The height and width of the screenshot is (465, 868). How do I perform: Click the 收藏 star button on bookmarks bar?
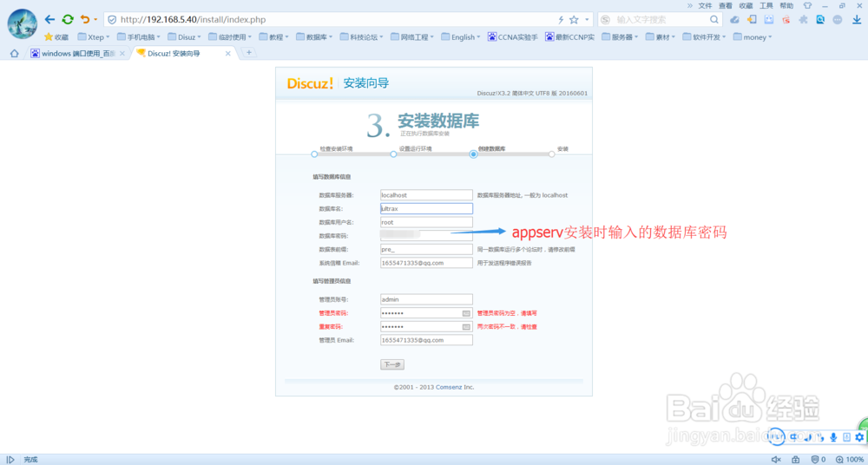(x=56, y=37)
